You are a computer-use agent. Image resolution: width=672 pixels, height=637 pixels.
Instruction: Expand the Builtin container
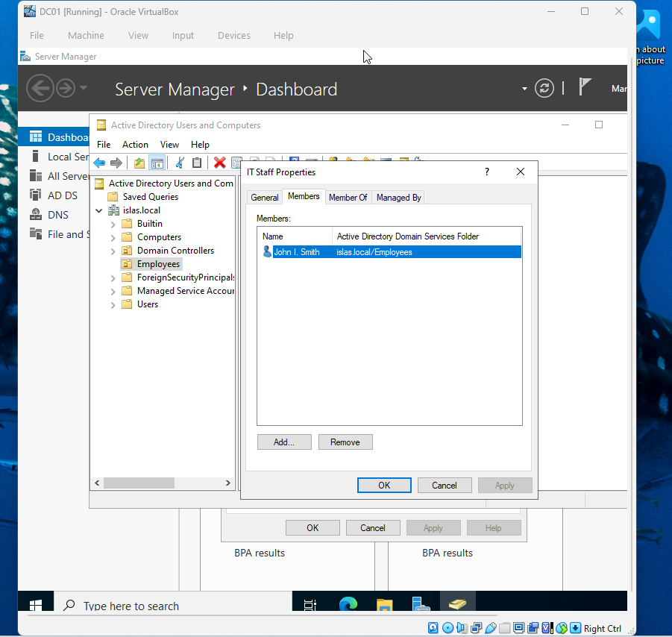coord(113,225)
